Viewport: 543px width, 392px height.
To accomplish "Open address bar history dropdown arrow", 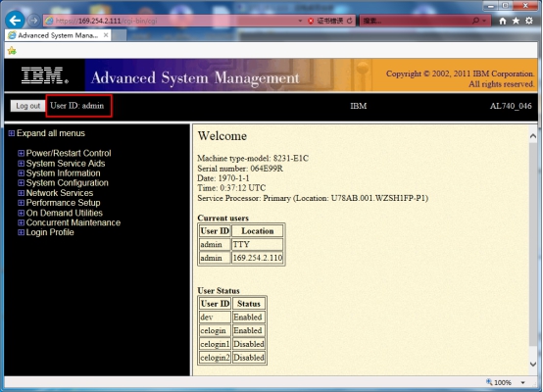I will click(300, 21).
